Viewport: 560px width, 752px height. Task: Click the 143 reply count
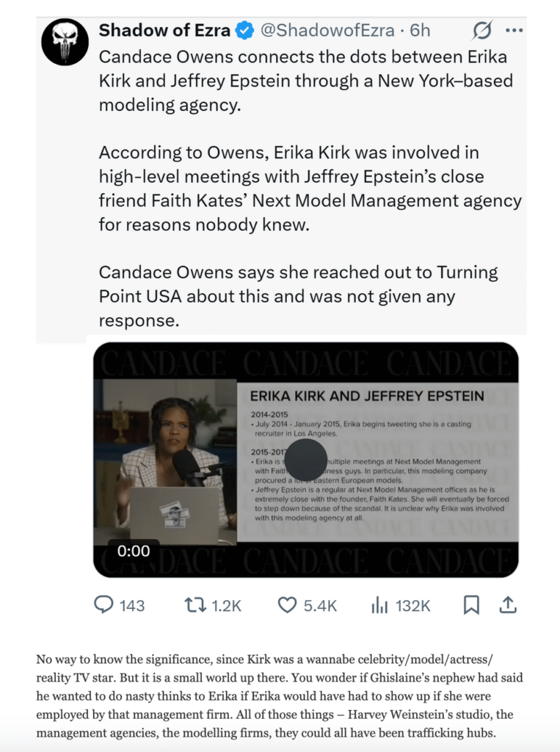pos(132,606)
